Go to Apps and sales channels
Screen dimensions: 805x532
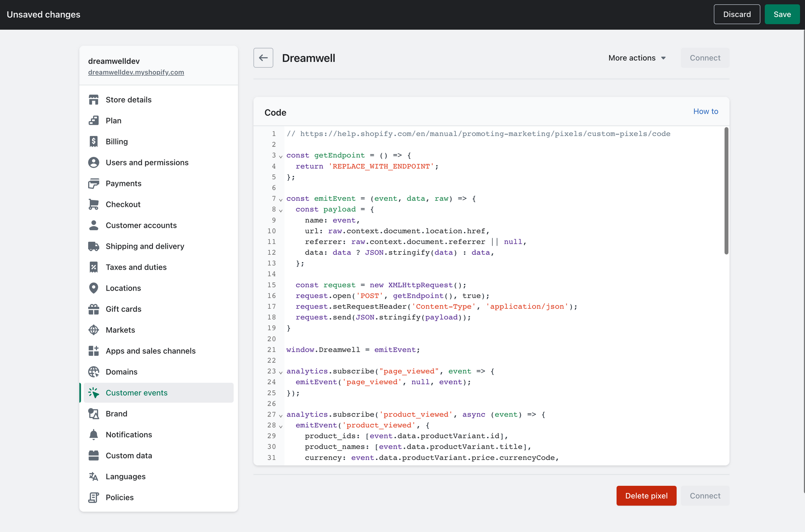pos(151,351)
